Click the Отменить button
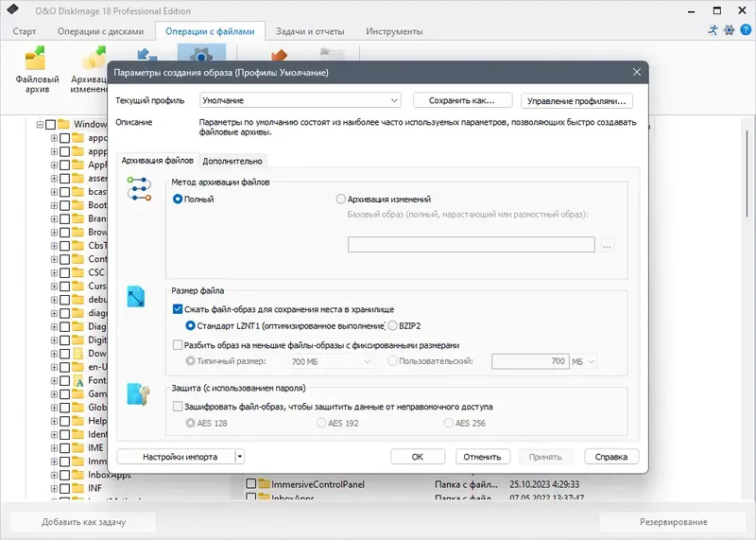The image size is (756, 540). [482, 457]
